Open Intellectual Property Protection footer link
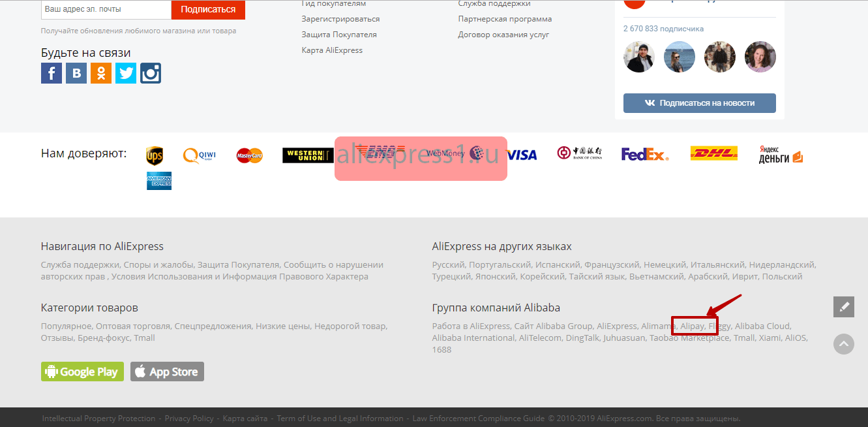Viewport: 868px width, 427px height. tap(98, 419)
